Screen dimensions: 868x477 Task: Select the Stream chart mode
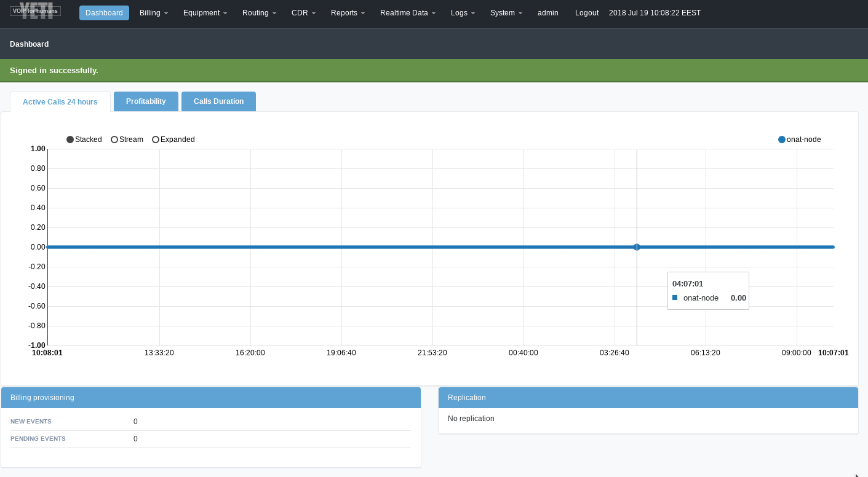(127, 140)
